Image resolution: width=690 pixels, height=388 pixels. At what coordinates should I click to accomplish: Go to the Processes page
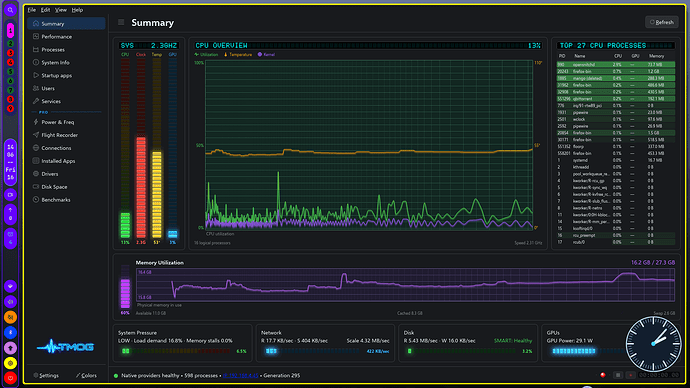click(66, 50)
